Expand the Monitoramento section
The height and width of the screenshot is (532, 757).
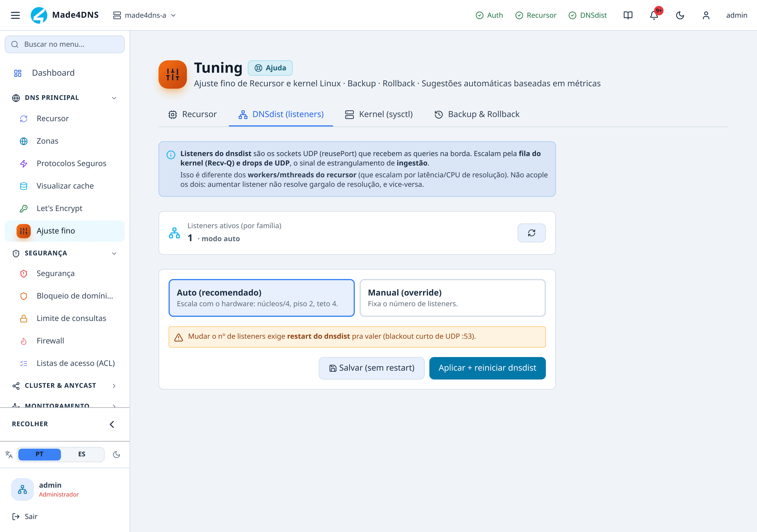pyautogui.click(x=65, y=405)
